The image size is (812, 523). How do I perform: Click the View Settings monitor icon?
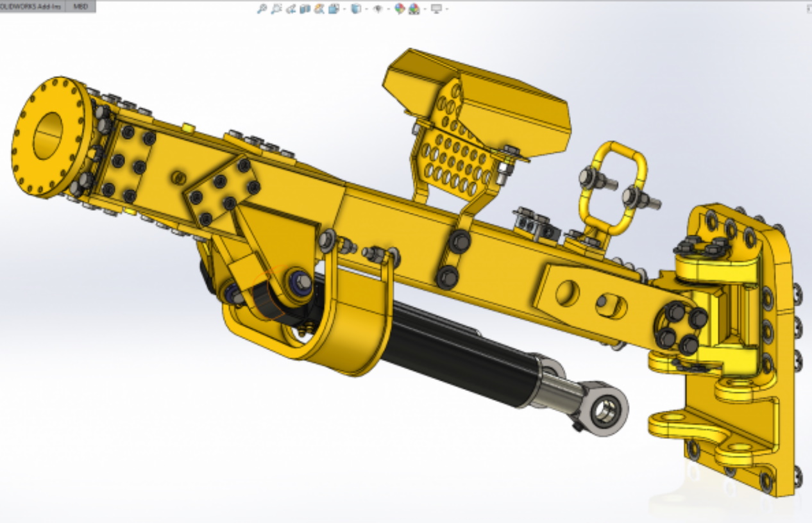(436, 9)
